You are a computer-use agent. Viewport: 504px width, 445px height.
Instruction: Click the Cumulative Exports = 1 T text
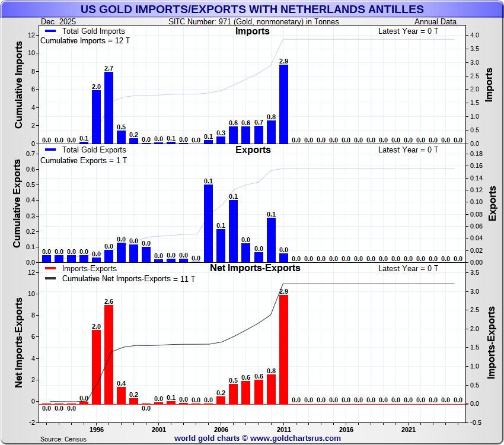(x=84, y=160)
